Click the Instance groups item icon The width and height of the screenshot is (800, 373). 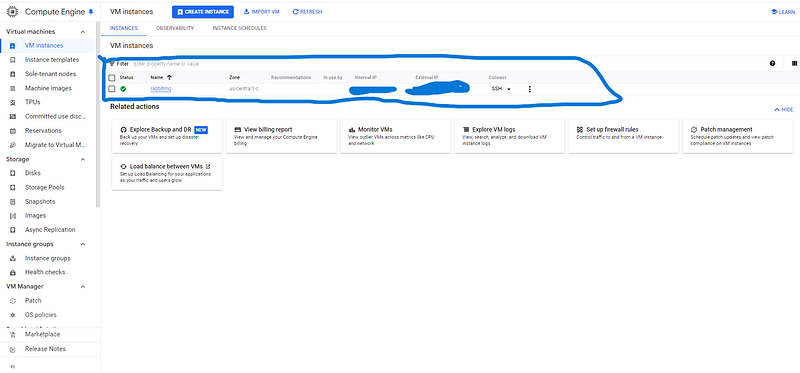coord(13,258)
